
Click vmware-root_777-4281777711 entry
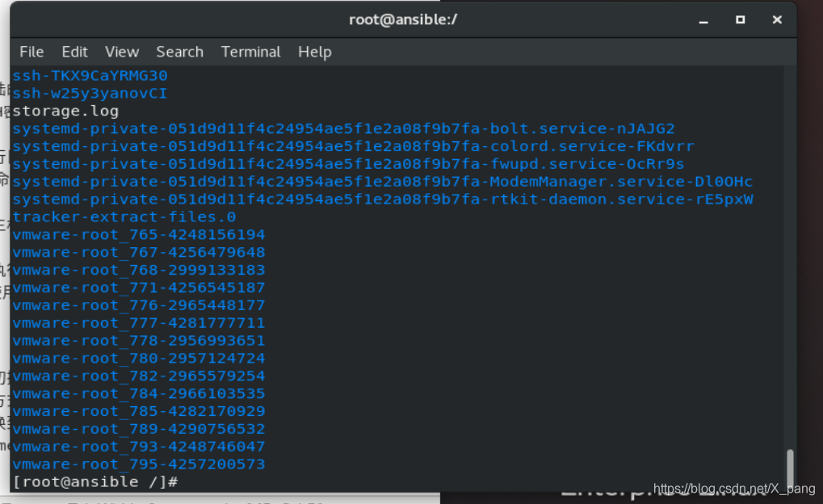139,323
